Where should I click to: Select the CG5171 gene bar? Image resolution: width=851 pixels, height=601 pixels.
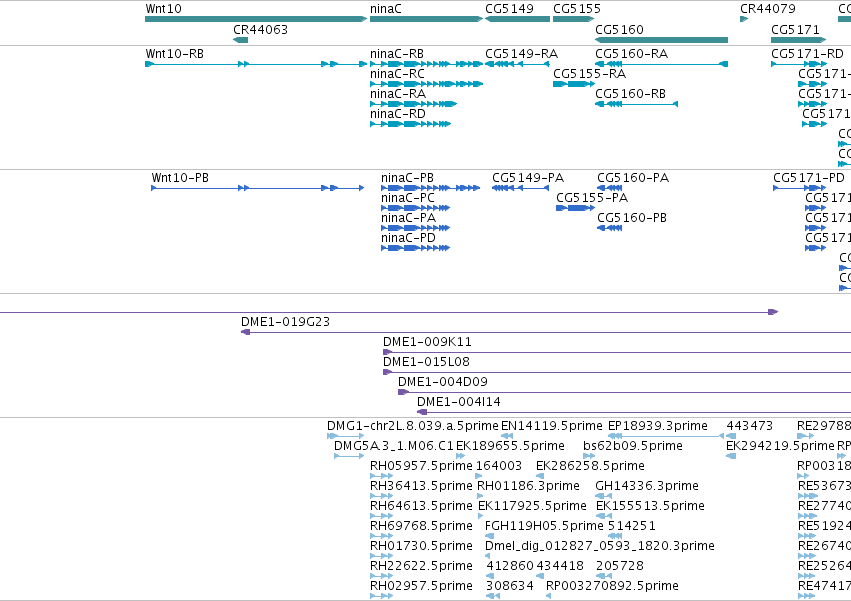click(798, 40)
